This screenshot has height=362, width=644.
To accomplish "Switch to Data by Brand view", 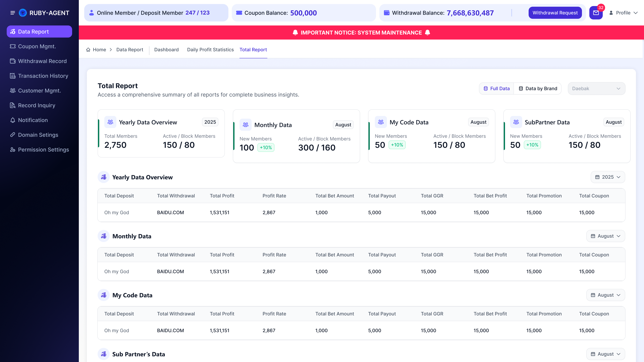I will click(538, 88).
